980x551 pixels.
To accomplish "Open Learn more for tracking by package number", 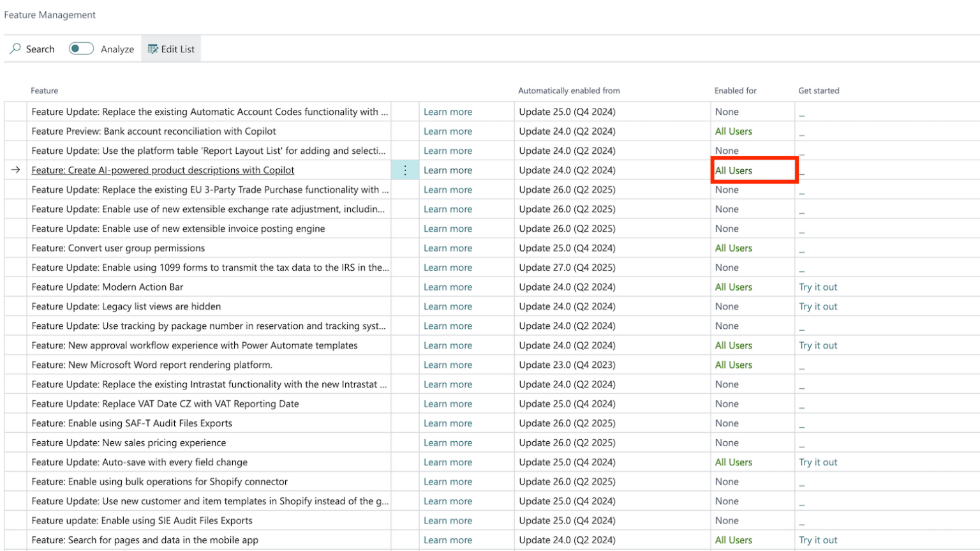I will pos(448,326).
